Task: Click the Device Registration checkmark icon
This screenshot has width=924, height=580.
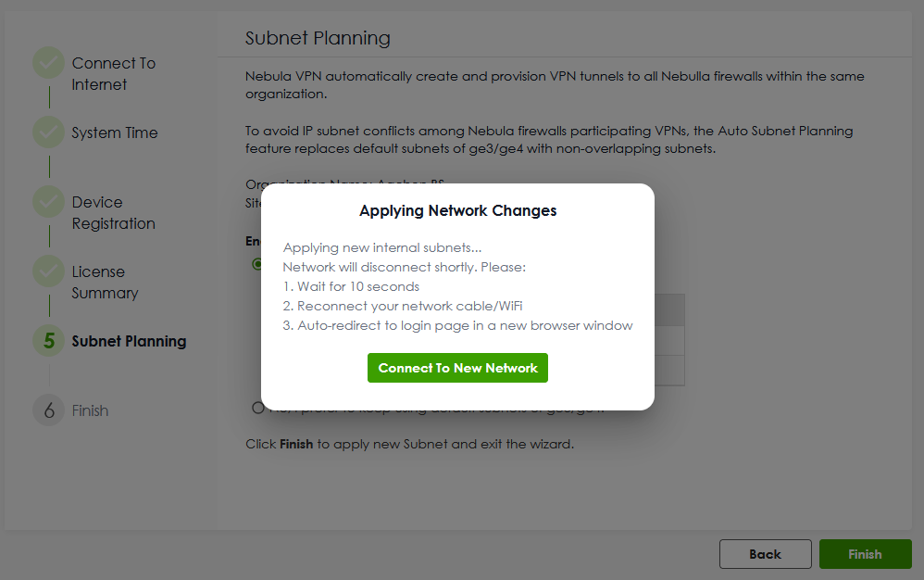Action: pos(48,202)
